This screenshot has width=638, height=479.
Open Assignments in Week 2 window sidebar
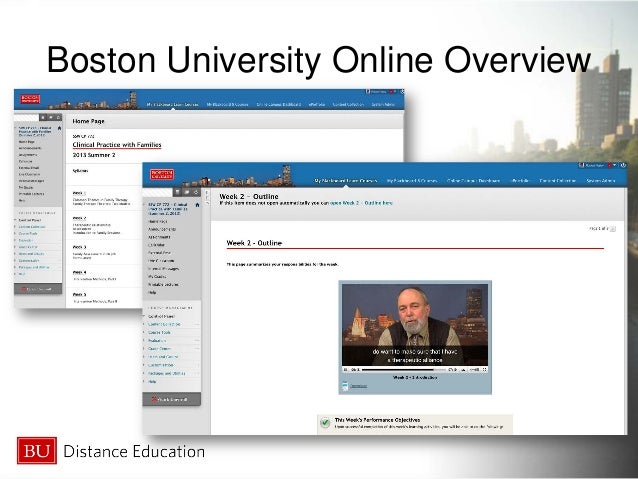tap(159, 237)
